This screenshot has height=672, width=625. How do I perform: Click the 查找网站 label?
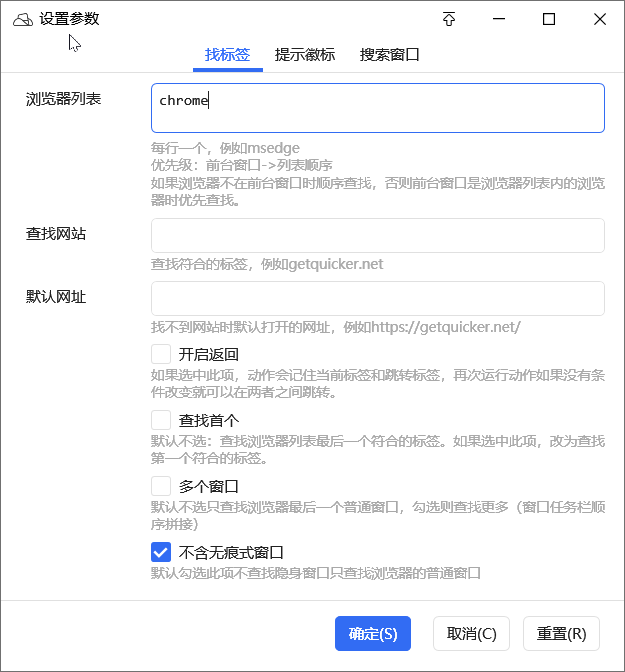[56, 234]
